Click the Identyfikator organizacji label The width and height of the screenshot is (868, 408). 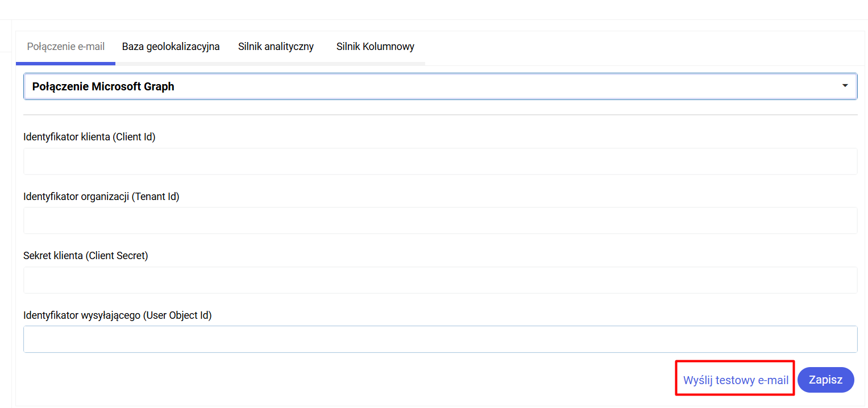click(101, 197)
